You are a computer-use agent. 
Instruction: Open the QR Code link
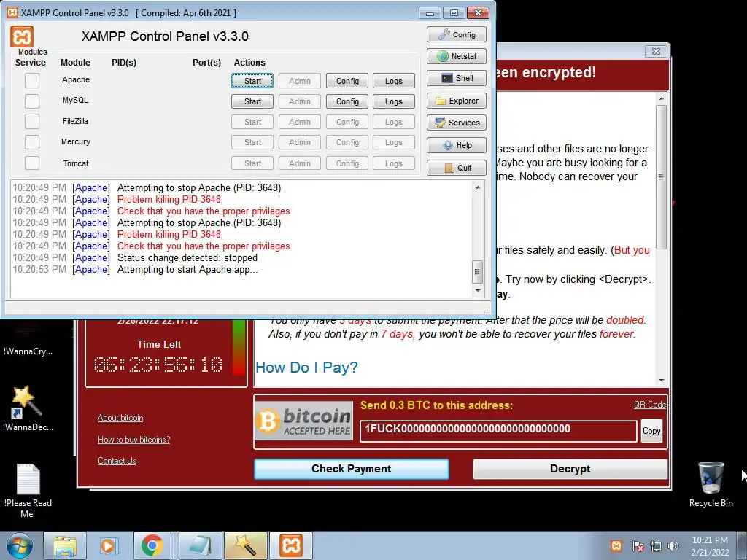650,404
